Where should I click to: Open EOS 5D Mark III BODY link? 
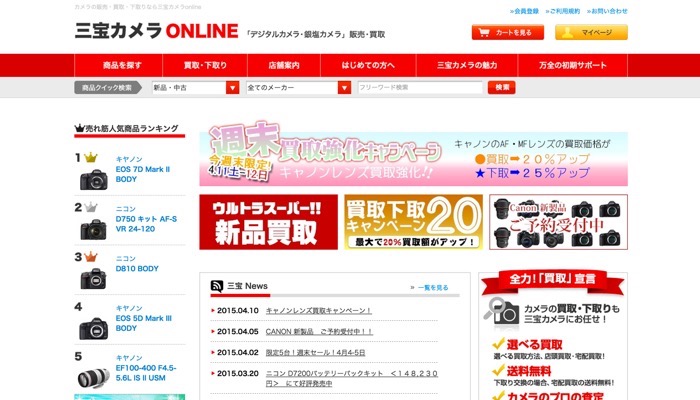(144, 323)
